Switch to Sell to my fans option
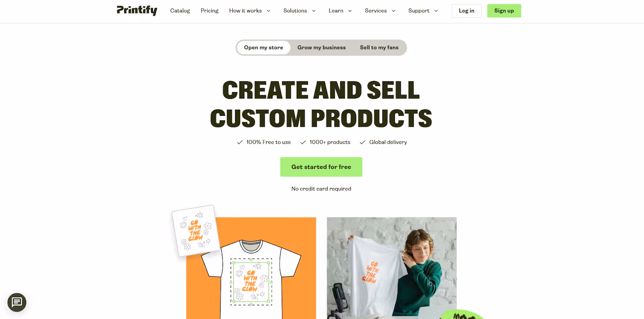Viewport: 644px width, 319px height. click(379, 47)
